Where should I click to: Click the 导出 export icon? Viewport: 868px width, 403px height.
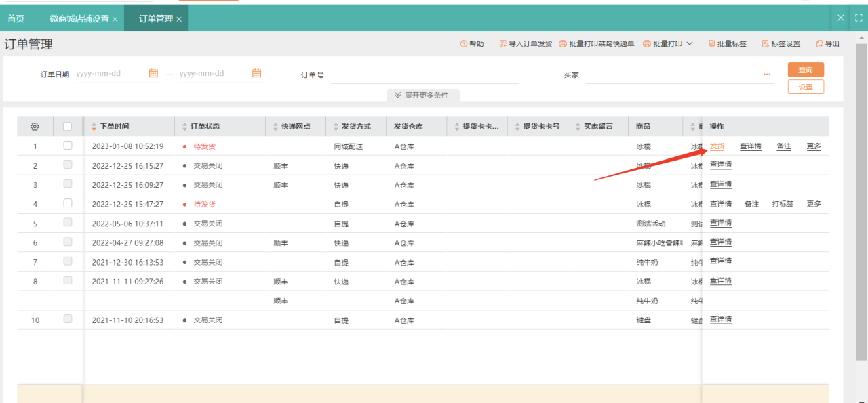[819, 44]
